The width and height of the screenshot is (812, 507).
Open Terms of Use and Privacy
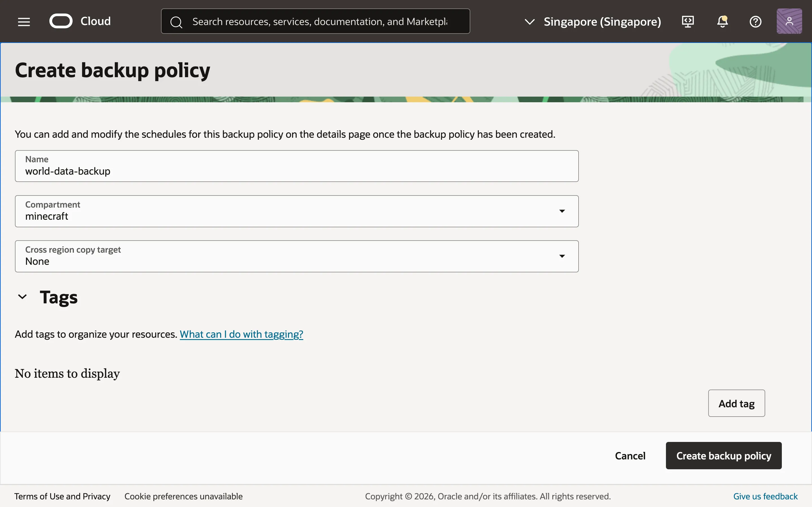pos(62,496)
